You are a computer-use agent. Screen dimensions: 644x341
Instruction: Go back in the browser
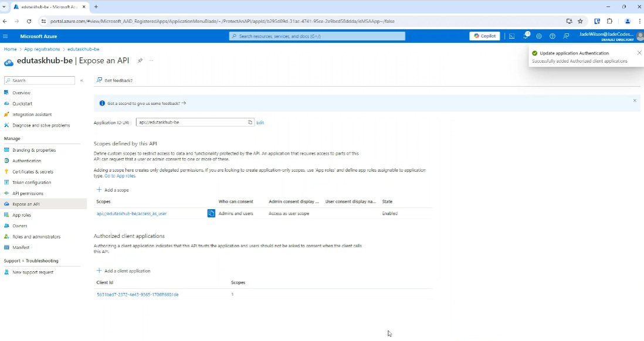coord(5,21)
